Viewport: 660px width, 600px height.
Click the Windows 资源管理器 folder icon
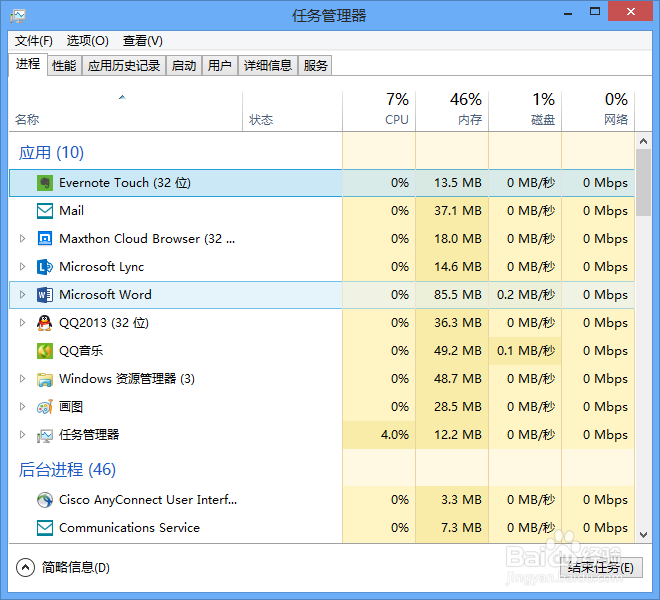(x=45, y=379)
